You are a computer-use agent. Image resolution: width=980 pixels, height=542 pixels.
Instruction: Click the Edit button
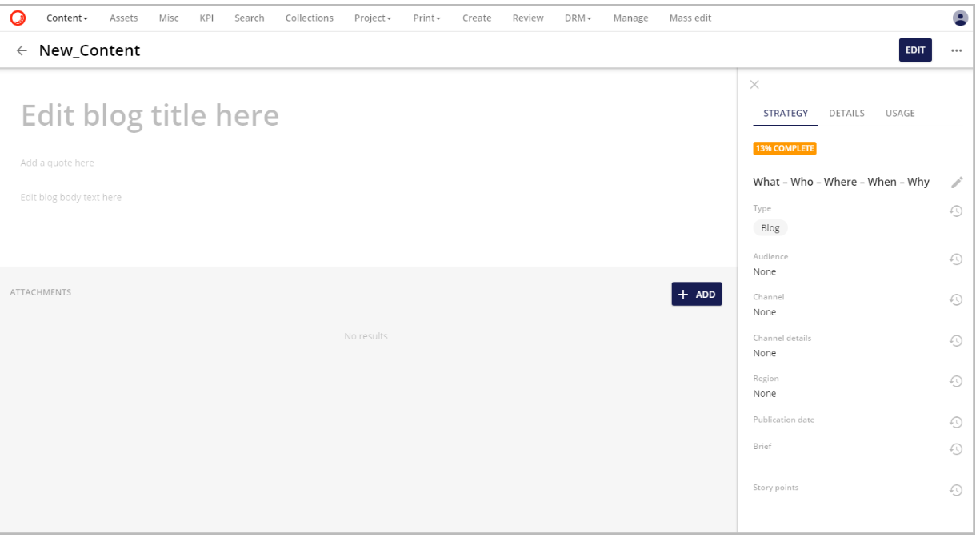click(915, 50)
